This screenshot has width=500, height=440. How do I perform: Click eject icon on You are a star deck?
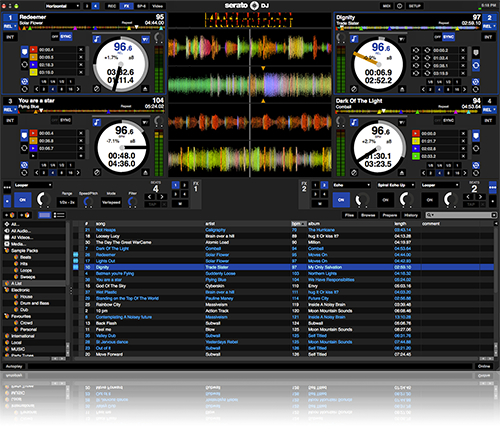(x=145, y=172)
